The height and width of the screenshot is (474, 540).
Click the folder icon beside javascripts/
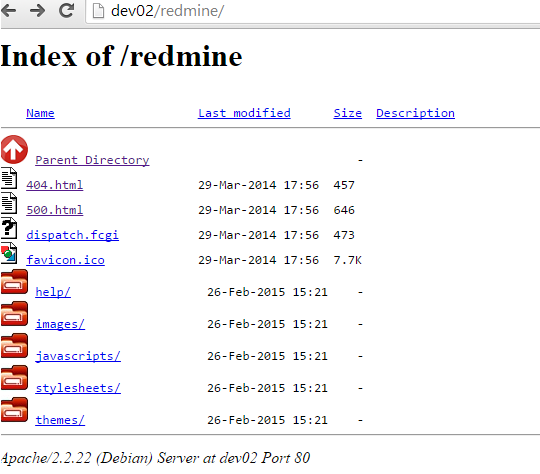click(x=14, y=346)
